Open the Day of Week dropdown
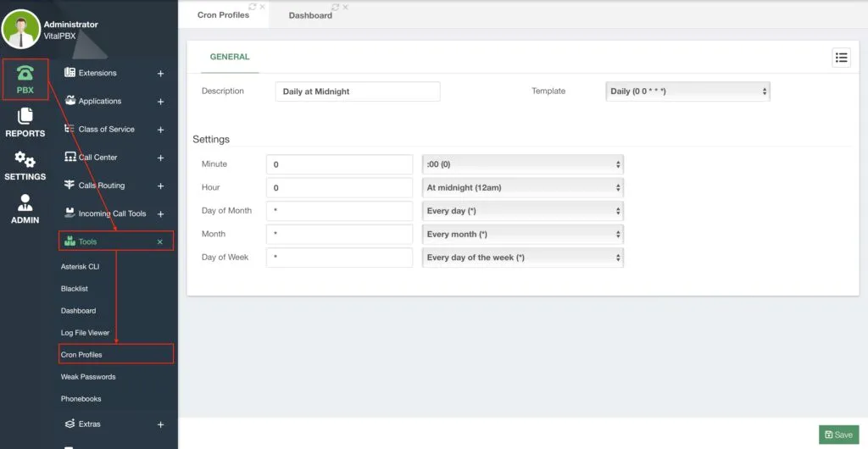This screenshot has width=868, height=449. pos(522,258)
